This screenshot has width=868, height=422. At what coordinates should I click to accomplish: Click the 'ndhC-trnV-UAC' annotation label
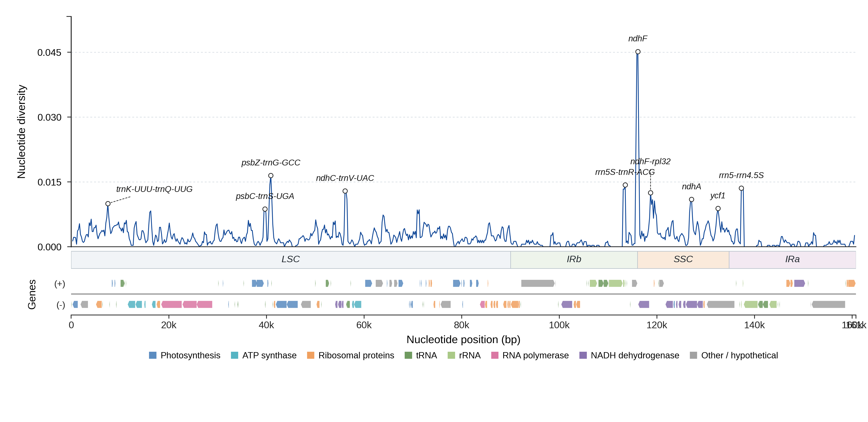coord(345,178)
